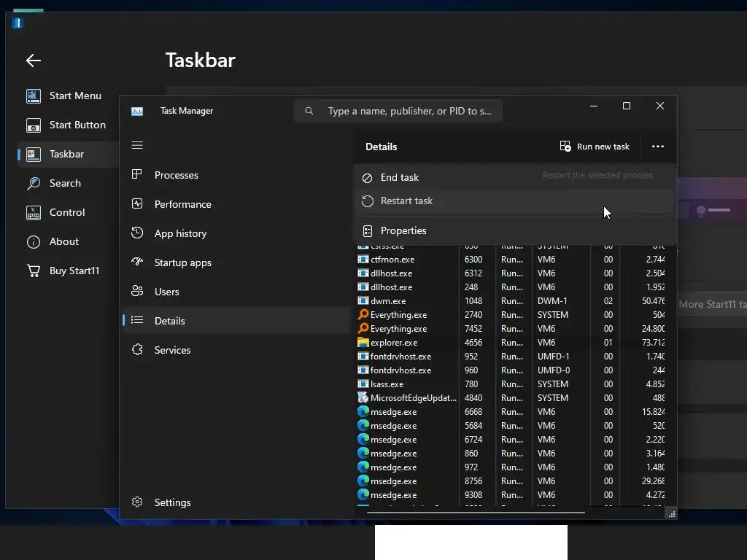Switch to the Details page
The image size is (747, 560).
pyautogui.click(x=236, y=321)
